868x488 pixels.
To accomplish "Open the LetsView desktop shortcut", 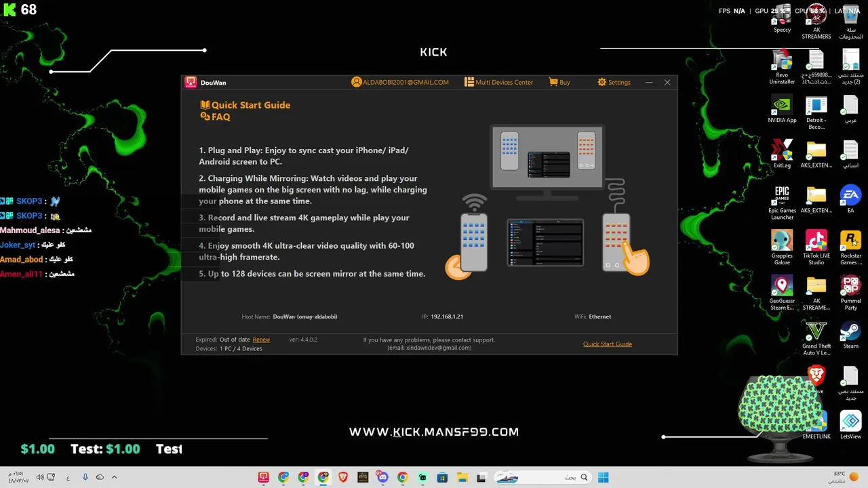I will coord(850,426).
